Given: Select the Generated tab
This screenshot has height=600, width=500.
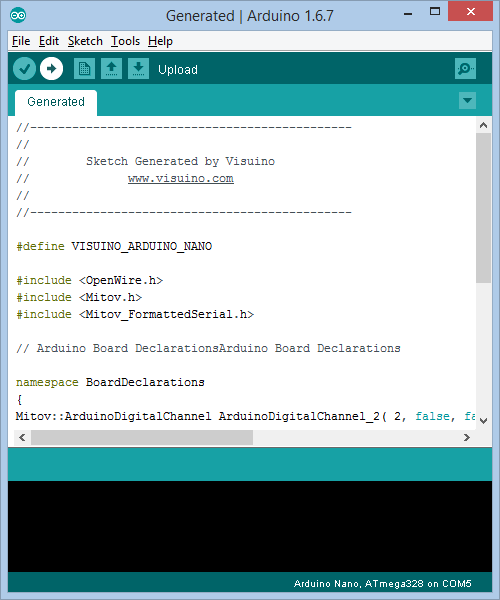Looking at the screenshot, I should click(56, 102).
